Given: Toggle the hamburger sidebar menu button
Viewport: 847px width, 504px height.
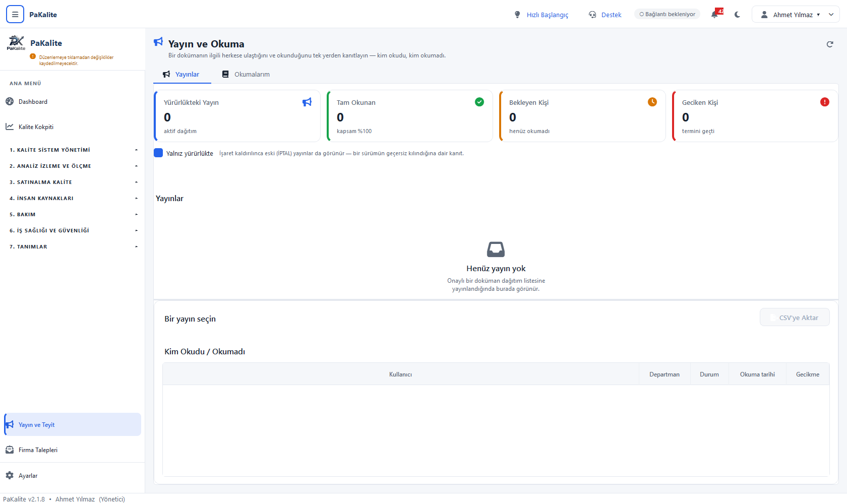Looking at the screenshot, I should pyautogui.click(x=15, y=15).
